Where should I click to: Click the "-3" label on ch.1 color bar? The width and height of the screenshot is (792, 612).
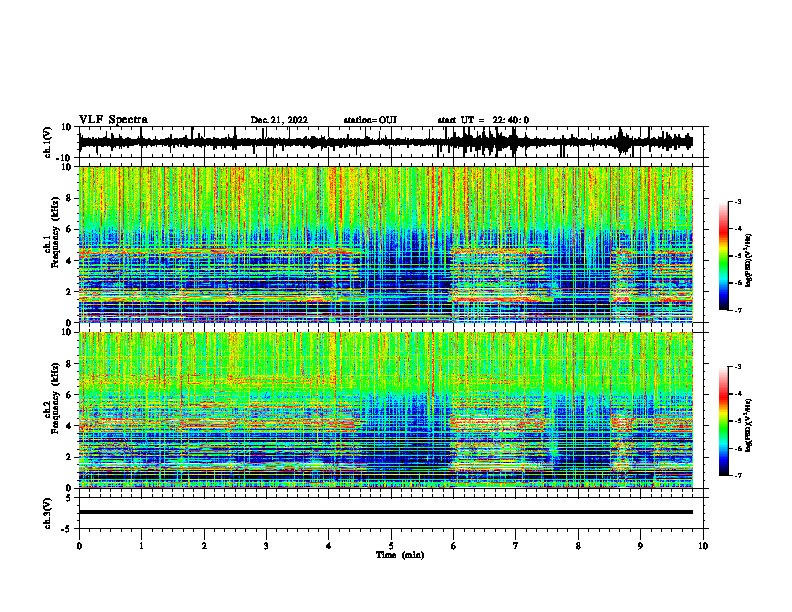[737, 201]
